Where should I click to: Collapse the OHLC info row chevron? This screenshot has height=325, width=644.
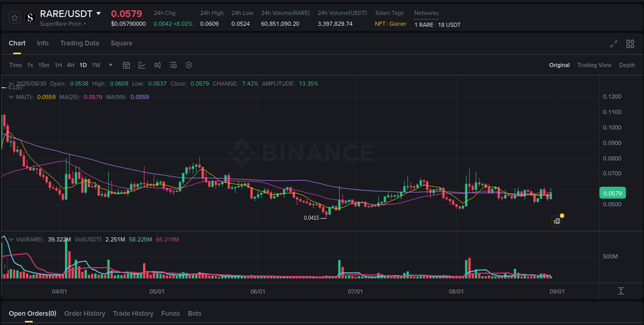(11, 83)
